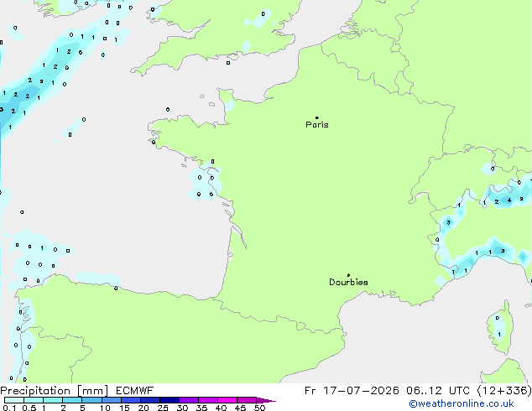
Task: Click the legend label '0.5'
Action: tap(29, 408)
